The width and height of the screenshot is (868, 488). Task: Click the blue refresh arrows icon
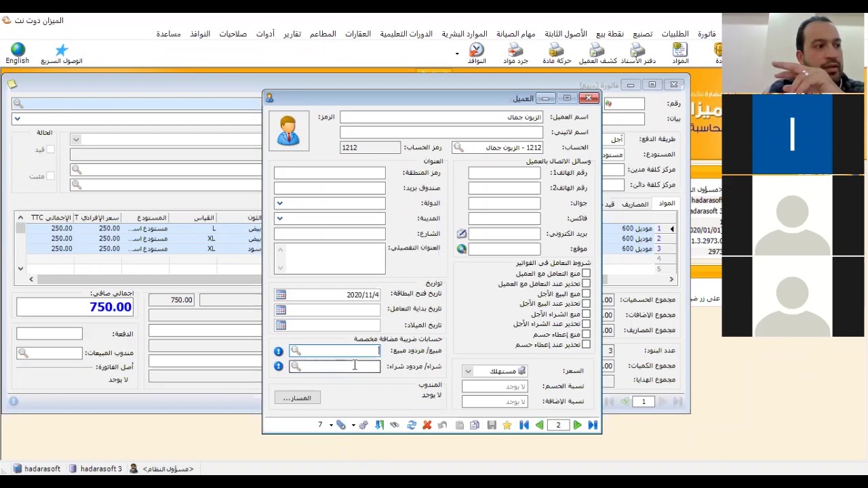[x=411, y=426]
